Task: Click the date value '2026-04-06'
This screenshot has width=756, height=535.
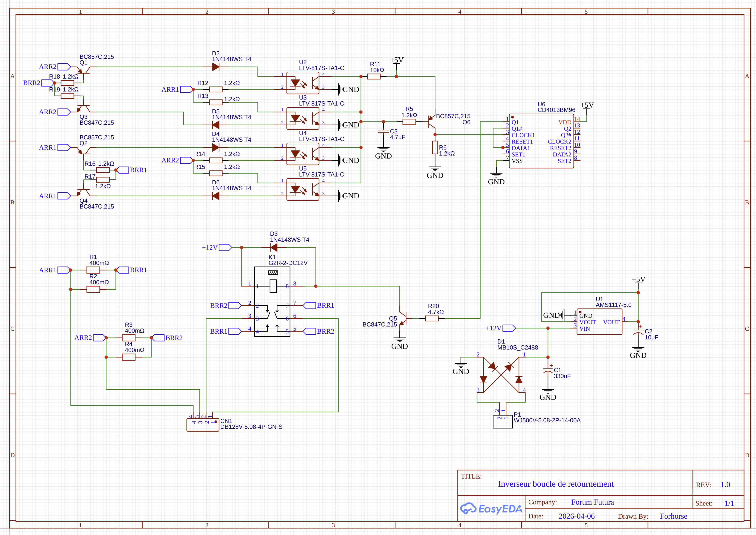Action: (x=577, y=516)
